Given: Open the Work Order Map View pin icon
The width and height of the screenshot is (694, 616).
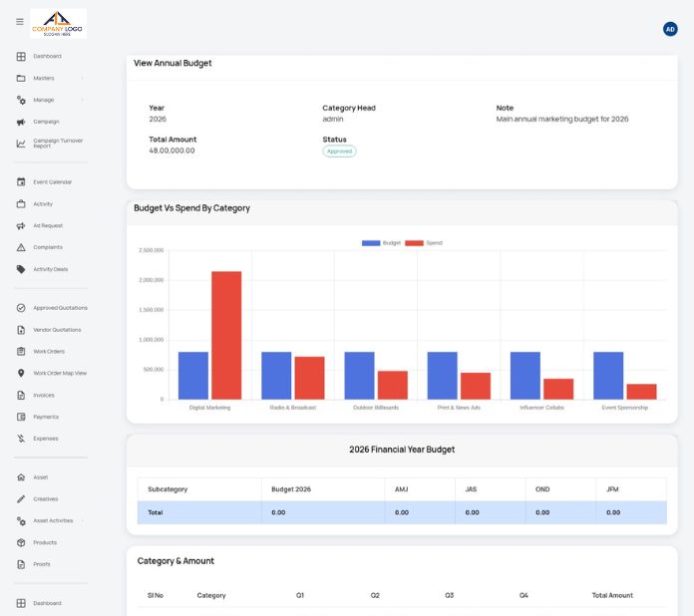Looking at the screenshot, I should click(x=21, y=373).
